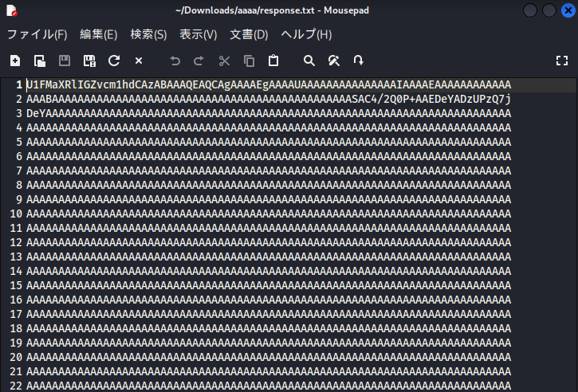The width and height of the screenshot is (578, 392).
Task: Click the New document toolbar icon
Action: 15,61
